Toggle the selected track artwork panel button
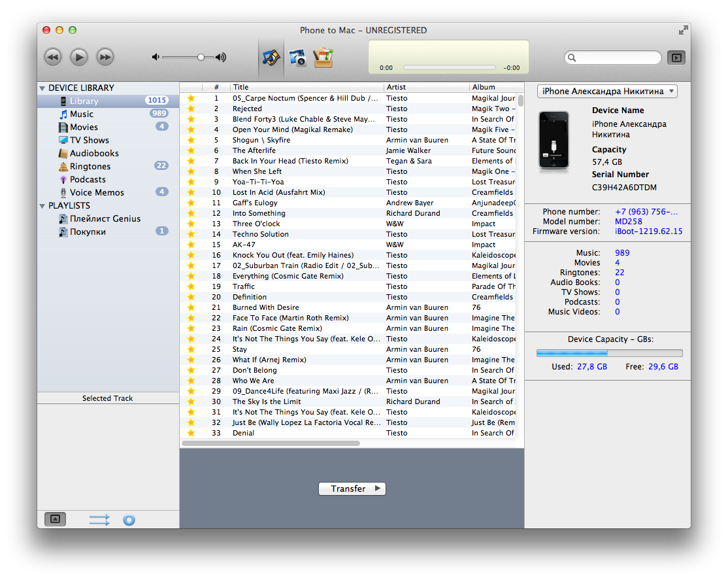 pos(55,519)
